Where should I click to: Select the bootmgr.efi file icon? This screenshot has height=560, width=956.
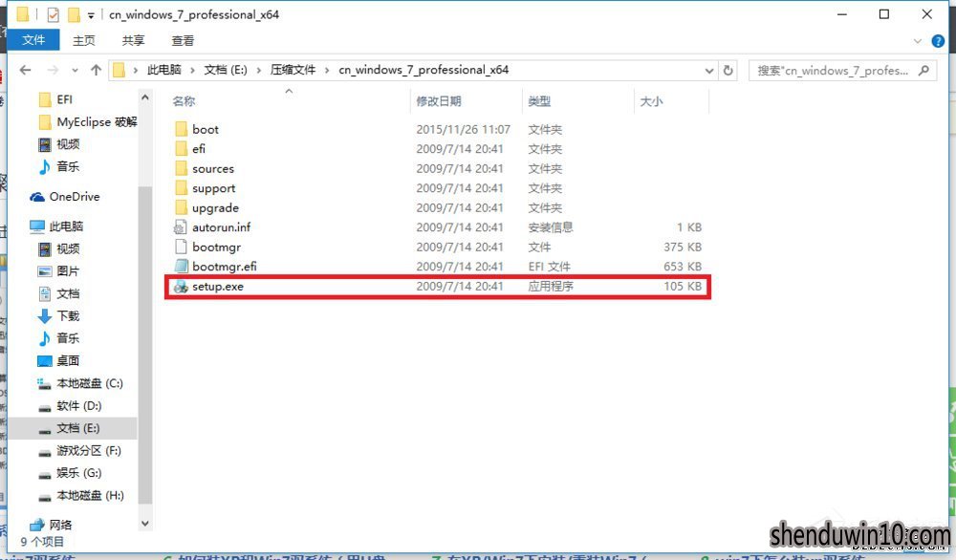click(x=181, y=267)
